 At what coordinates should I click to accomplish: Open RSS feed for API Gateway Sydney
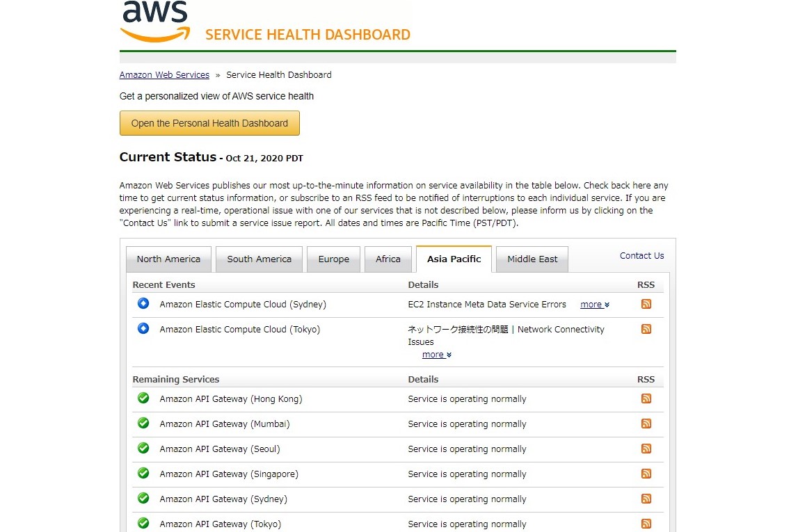pyautogui.click(x=646, y=499)
